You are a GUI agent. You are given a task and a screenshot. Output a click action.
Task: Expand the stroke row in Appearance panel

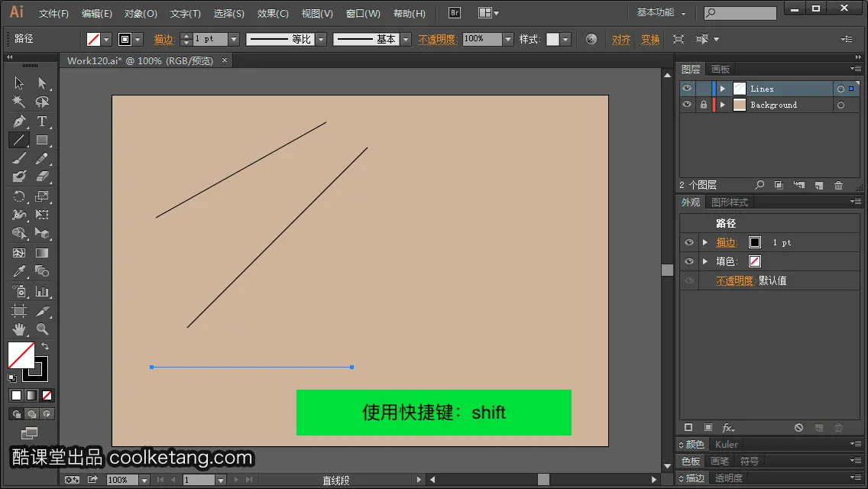pyautogui.click(x=705, y=242)
